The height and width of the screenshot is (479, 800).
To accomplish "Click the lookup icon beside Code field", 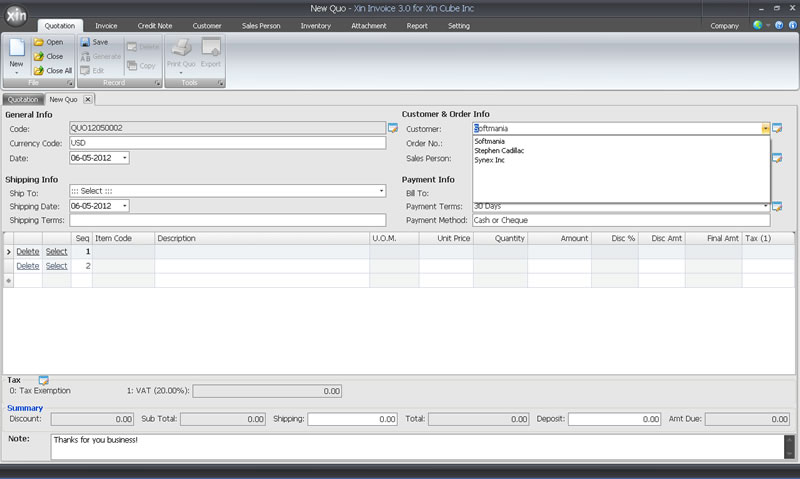I will (393, 128).
